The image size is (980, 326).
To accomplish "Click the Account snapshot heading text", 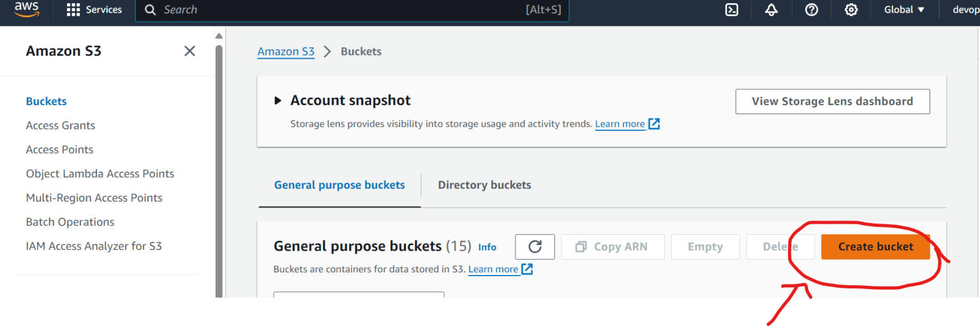I will 350,100.
